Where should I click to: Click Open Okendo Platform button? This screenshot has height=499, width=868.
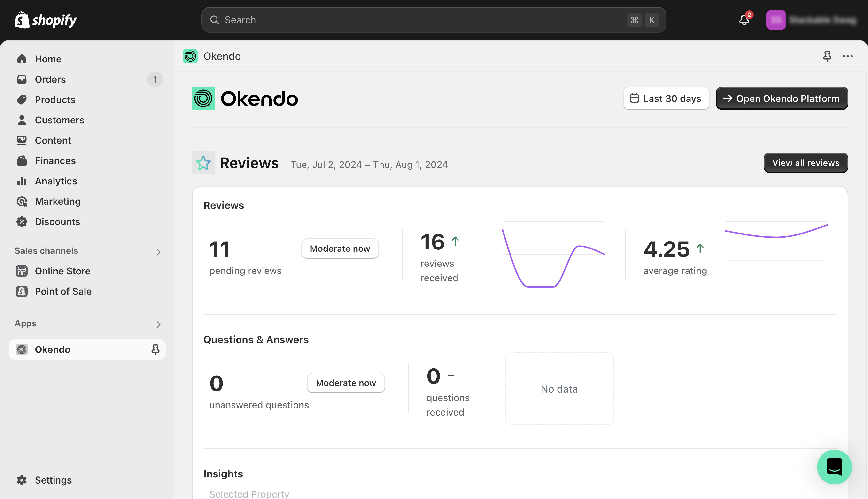pyautogui.click(x=782, y=98)
